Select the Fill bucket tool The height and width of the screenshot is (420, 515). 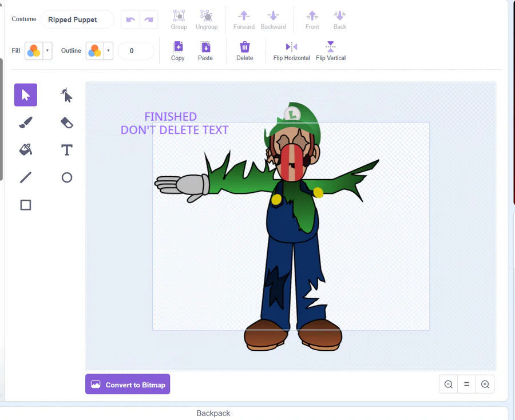click(x=26, y=150)
